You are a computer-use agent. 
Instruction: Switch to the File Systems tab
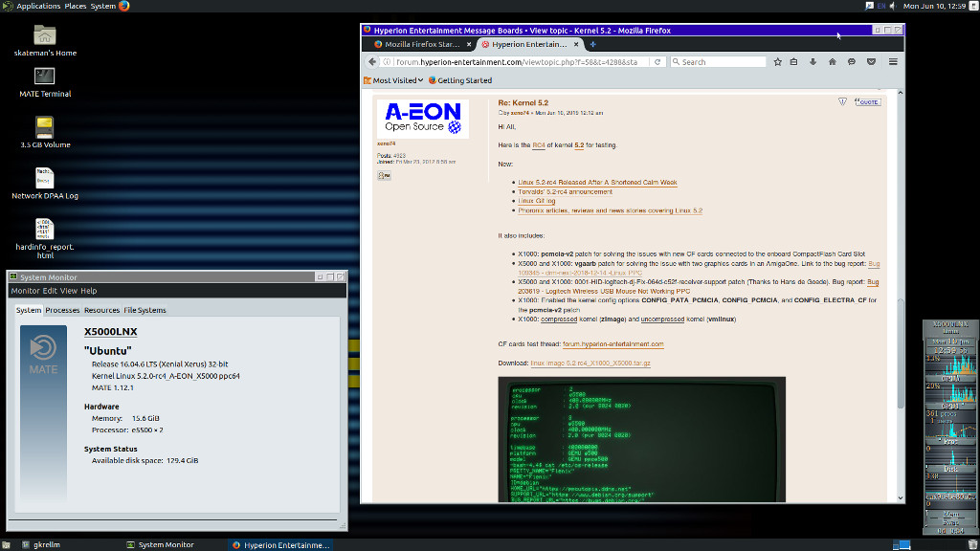click(145, 310)
